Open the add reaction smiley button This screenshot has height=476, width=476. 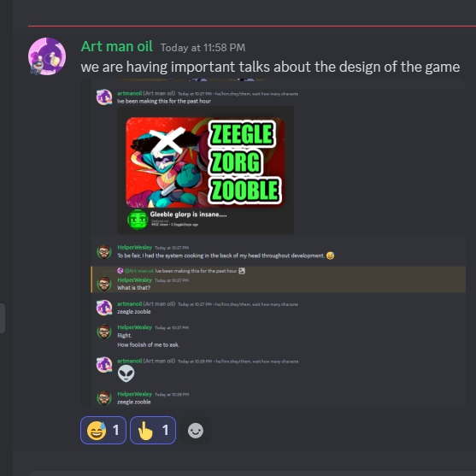[x=196, y=430]
